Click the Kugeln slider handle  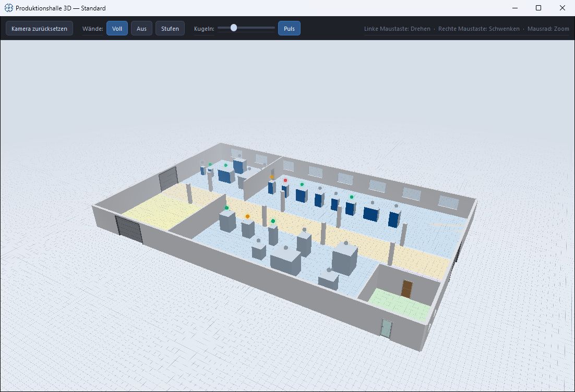[x=234, y=28]
